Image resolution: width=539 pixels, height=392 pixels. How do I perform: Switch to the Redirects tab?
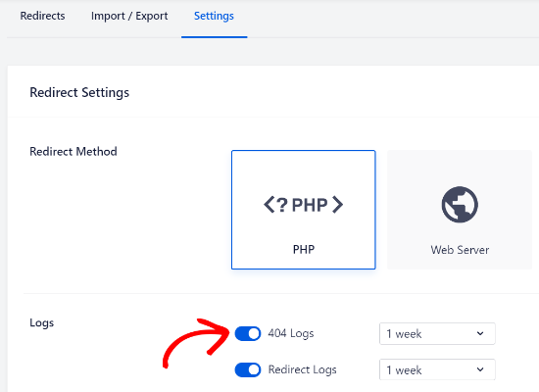coord(42,16)
